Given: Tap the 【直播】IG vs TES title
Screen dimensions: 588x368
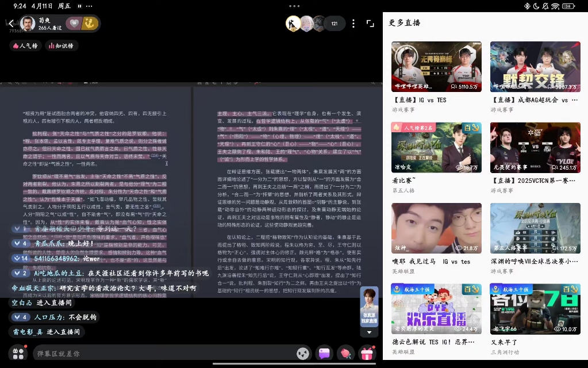Looking at the screenshot, I should pyautogui.click(x=419, y=100).
